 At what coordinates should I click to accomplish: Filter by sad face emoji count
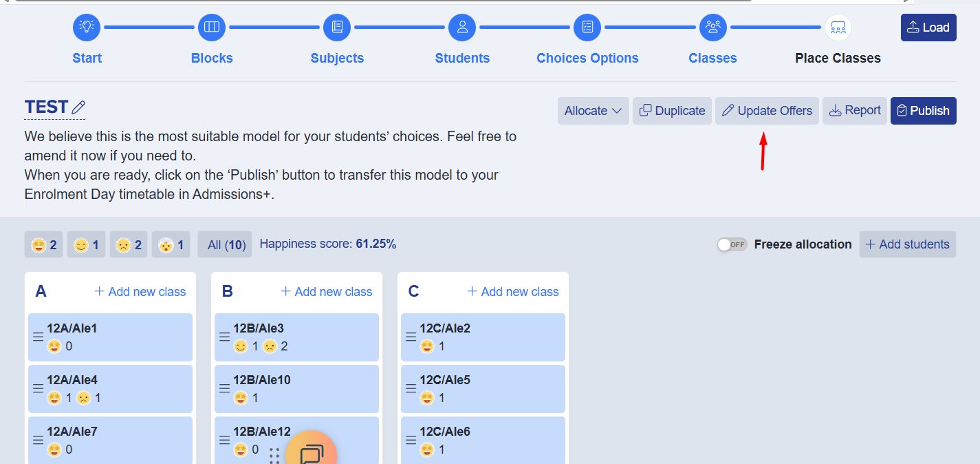(x=129, y=244)
